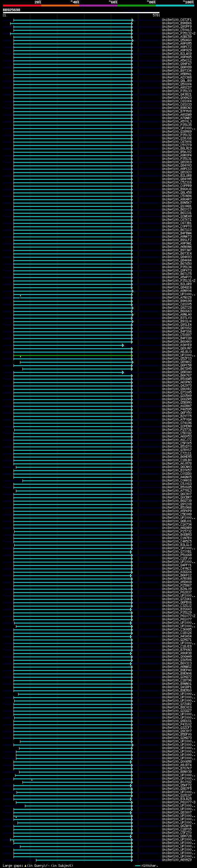Click the red 20% identity color bar

pos(22,6)
